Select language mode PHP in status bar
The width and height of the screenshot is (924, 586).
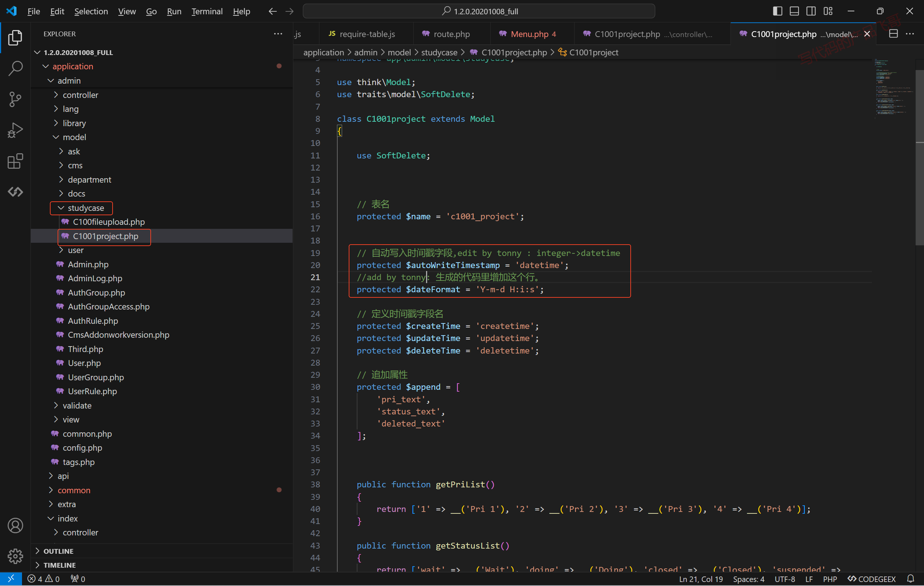pos(830,579)
